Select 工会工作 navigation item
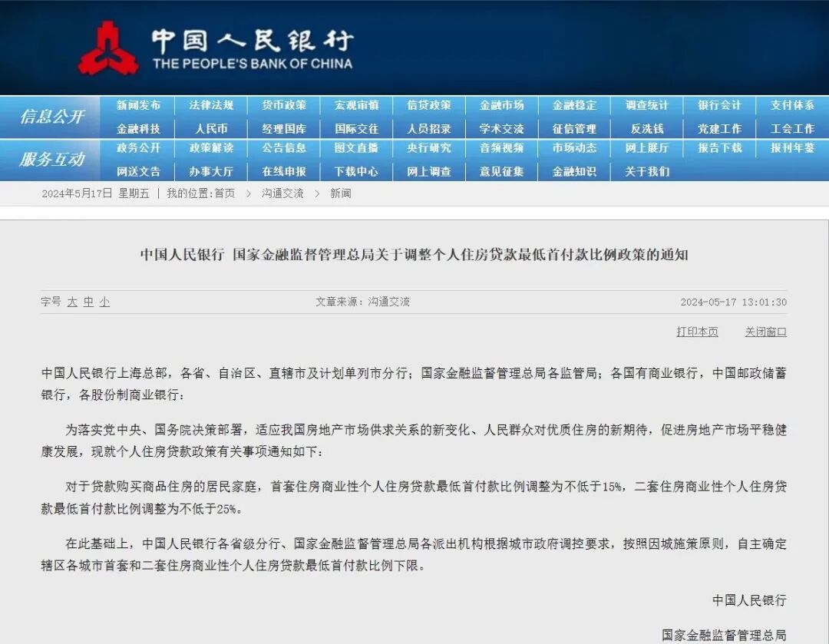The width and height of the screenshot is (829, 644). click(792, 128)
